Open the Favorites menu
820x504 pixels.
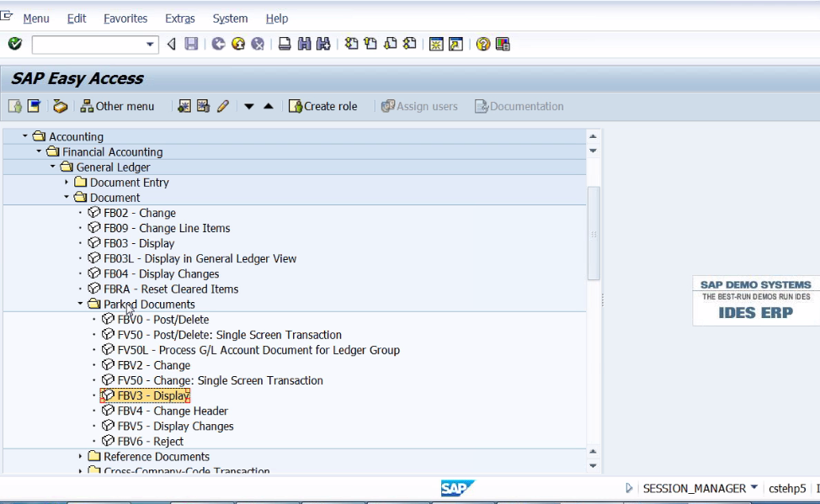[x=125, y=19]
